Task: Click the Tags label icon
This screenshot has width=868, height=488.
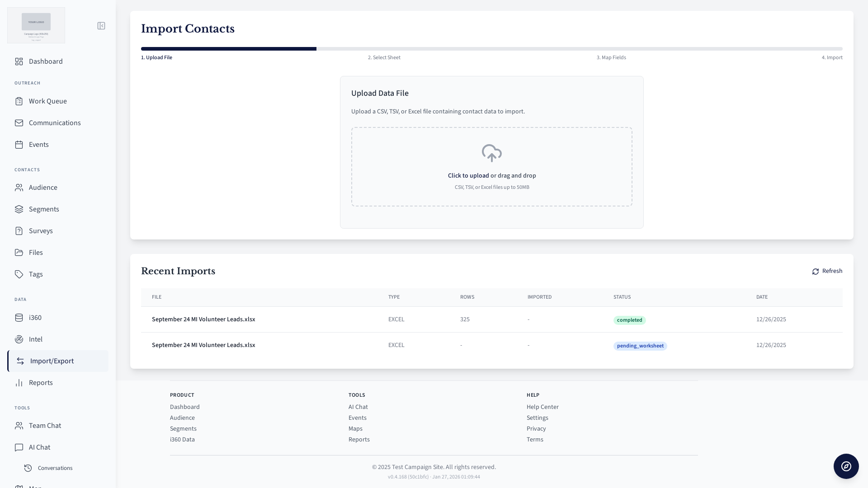Action: tap(19, 274)
